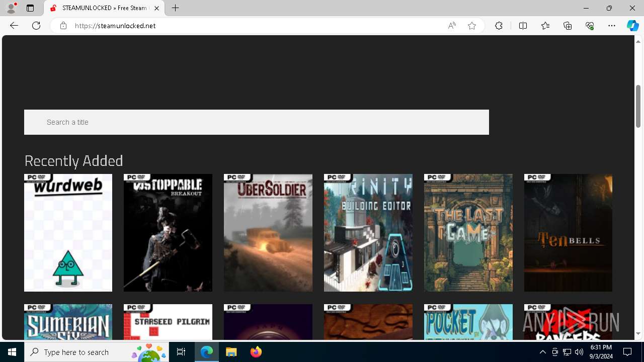The height and width of the screenshot is (362, 644).
Task: Open the Favorites list
Action: tap(545, 26)
